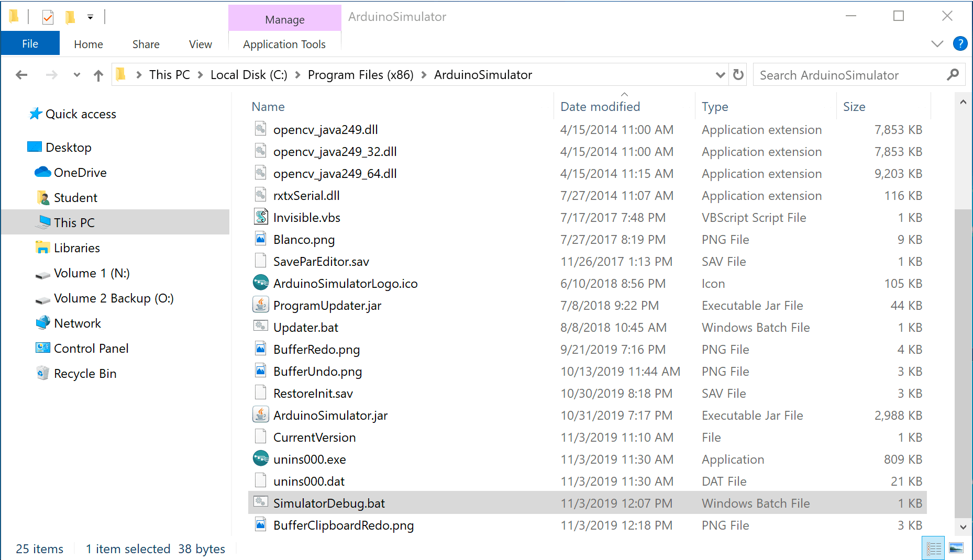Navigate to Program Files (x86) breadcrumb
Screen dimensions: 973x560
click(x=360, y=75)
